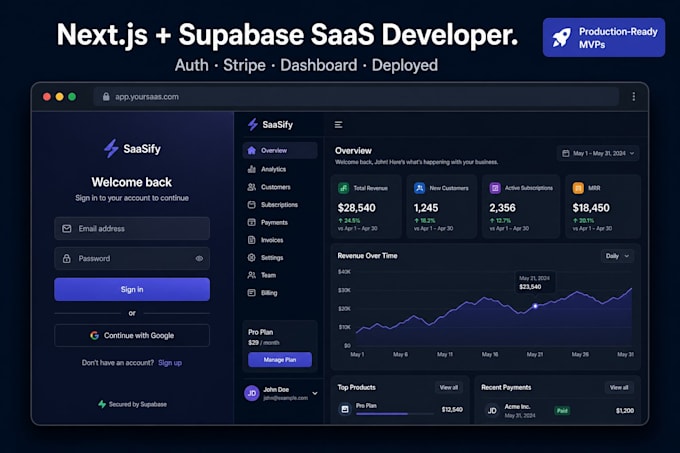Click the 2,356 active subscriptions value
This screenshot has width=680, height=453.
pos(503,208)
